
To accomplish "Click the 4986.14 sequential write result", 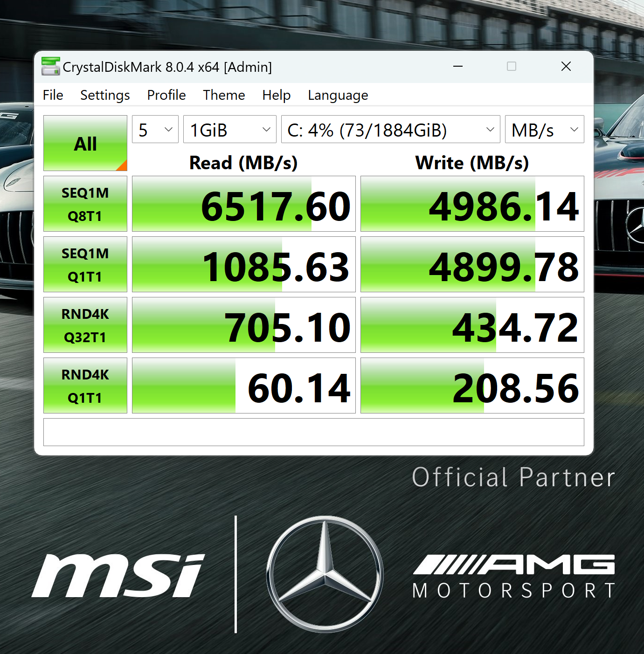I will click(x=472, y=204).
